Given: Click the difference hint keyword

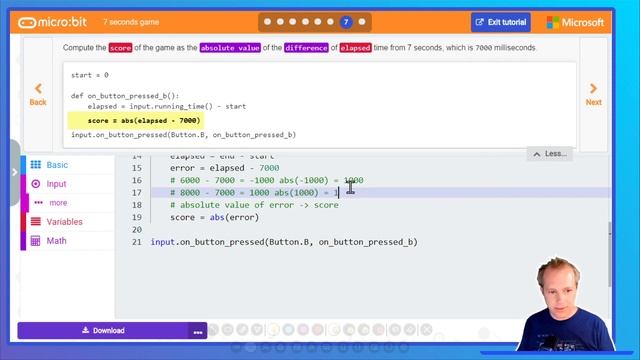Looking at the screenshot, I should 306,48.
